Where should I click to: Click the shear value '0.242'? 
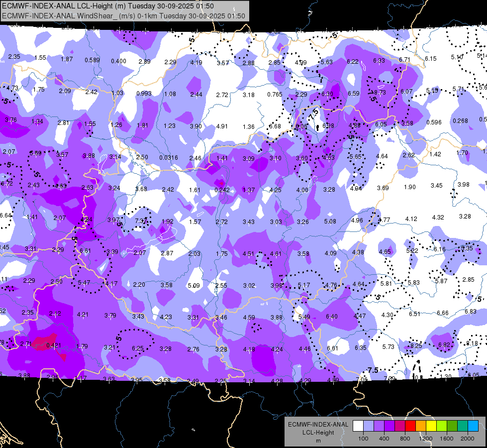222,190
